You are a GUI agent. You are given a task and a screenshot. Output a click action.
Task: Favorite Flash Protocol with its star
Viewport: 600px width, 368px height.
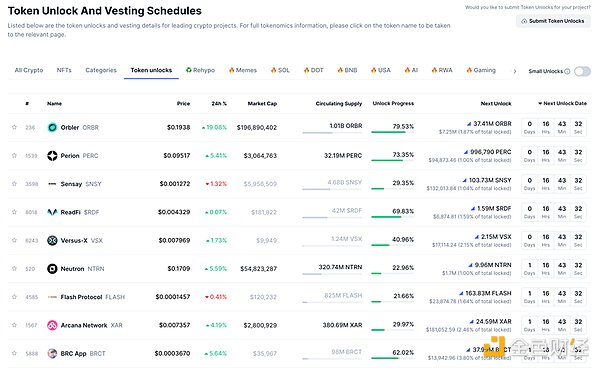point(14,297)
